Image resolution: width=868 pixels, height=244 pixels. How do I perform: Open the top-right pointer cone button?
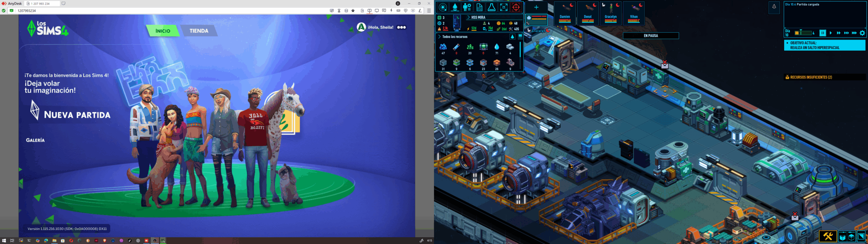774,7
